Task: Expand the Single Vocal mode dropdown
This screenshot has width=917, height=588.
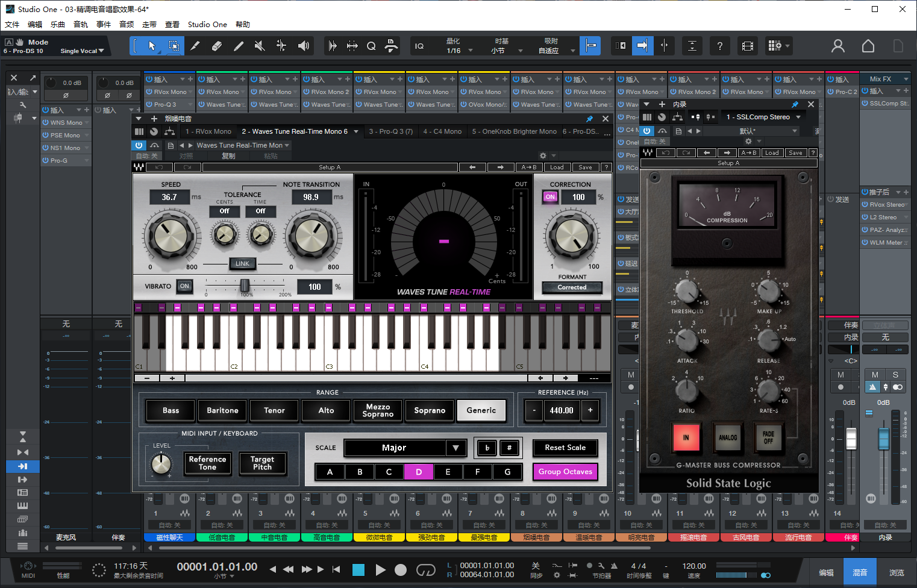Action: 82,51
